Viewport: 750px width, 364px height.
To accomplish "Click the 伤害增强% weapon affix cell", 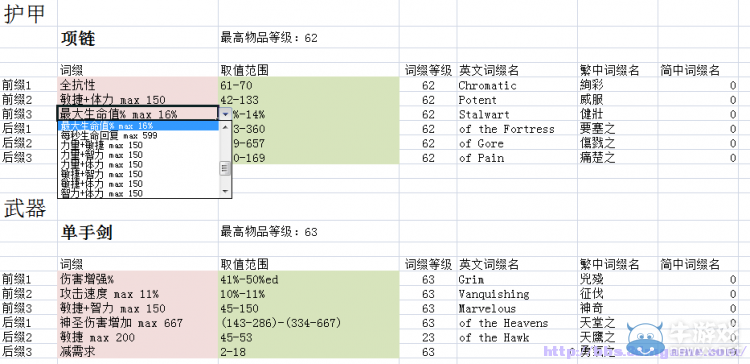I will click(x=138, y=279).
